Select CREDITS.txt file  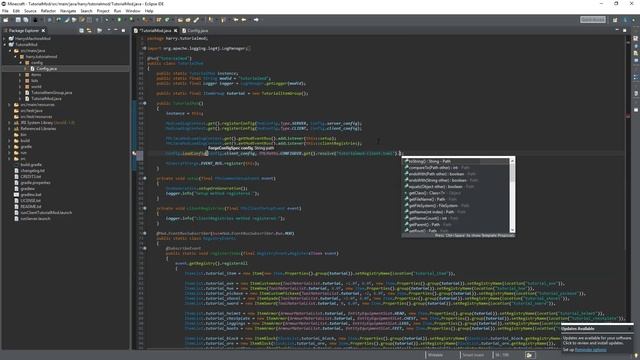(x=31, y=177)
